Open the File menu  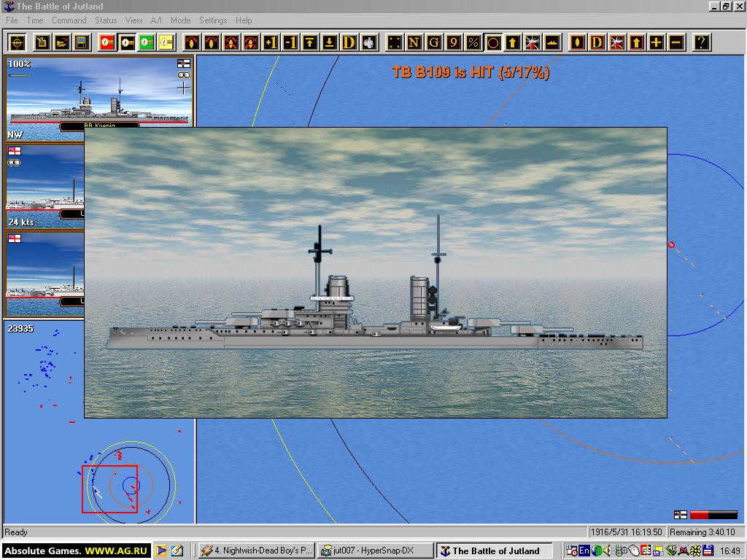pos(12,20)
